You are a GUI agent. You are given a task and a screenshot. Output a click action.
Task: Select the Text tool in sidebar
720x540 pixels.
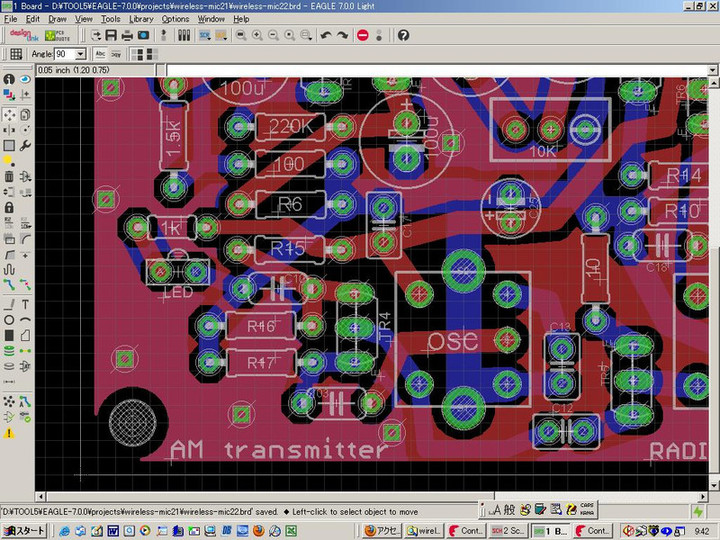[x=25, y=304]
